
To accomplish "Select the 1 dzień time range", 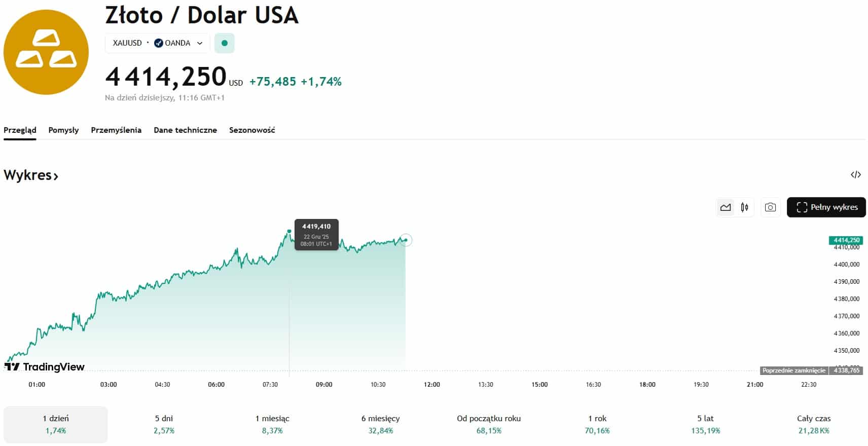I will pyautogui.click(x=56, y=424).
